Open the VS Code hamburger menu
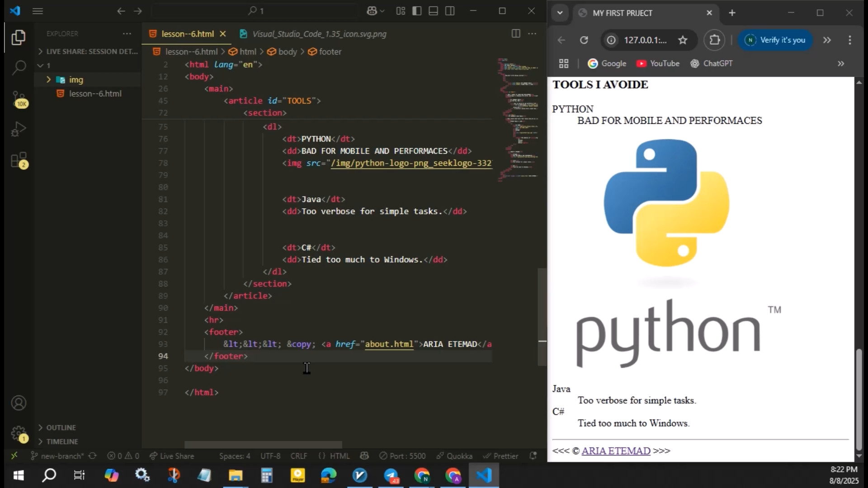This screenshot has height=488, width=868. point(38,11)
